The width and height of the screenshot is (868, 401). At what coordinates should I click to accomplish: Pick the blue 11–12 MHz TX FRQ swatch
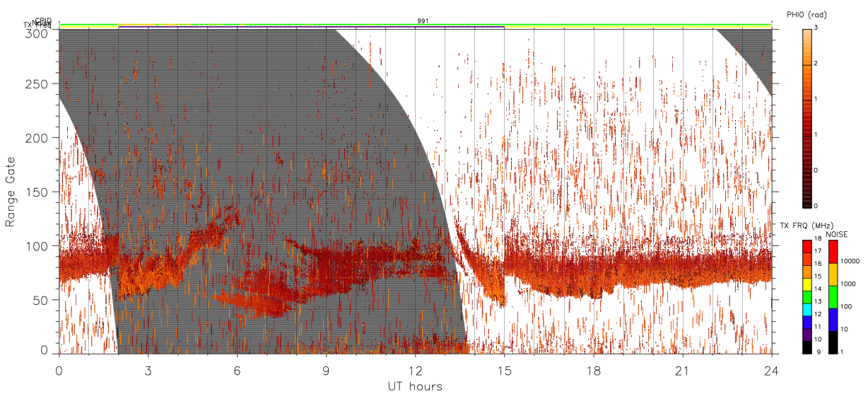click(x=807, y=322)
